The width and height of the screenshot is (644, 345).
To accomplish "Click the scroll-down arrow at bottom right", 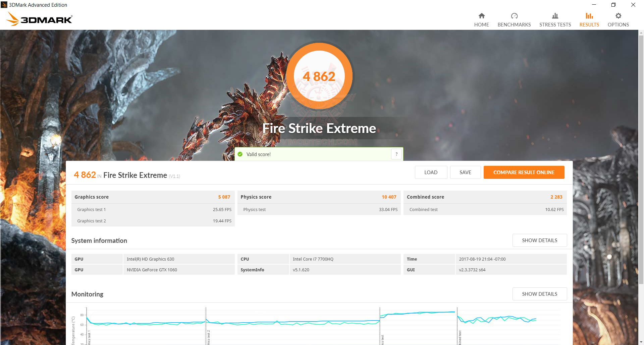I will coord(641,342).
